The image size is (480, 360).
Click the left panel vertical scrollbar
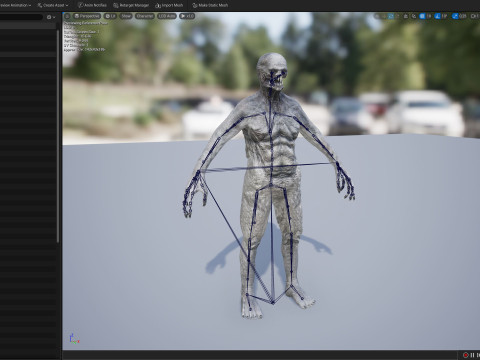[58, 137]
